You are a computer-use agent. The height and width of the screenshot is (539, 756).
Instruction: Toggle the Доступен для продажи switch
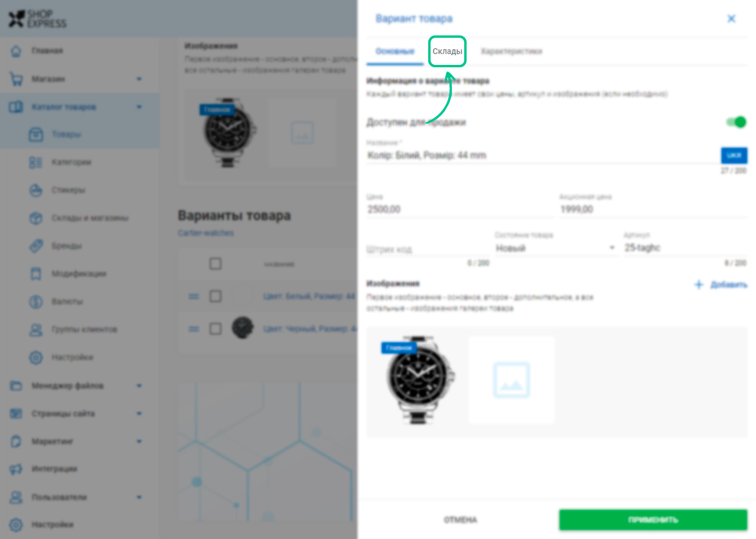[x=736, y=122]
